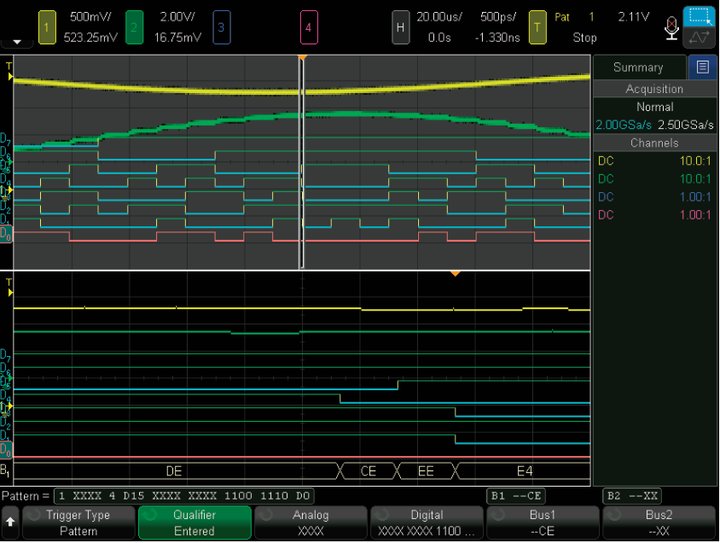
Task: Click the waveform draw tool icon
Action: point(699,38)
